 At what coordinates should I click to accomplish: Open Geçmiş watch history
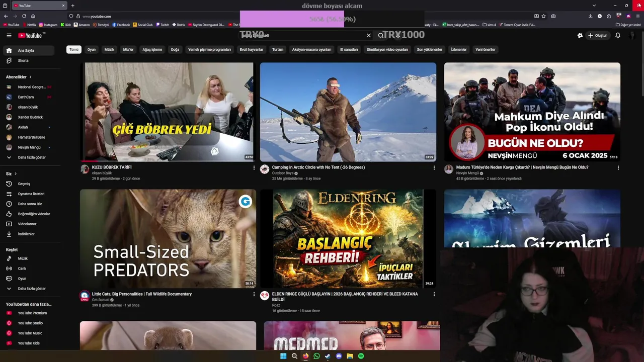pos(29,184)
